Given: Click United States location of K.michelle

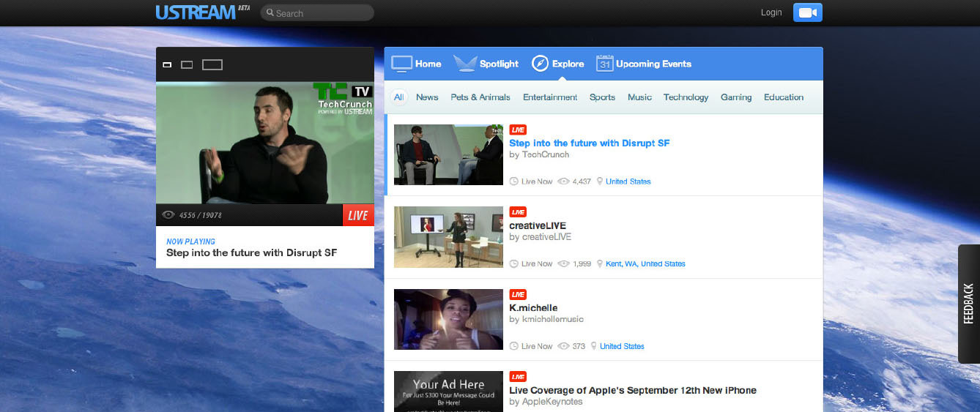Looking at the screenshot, I should (622, 346).
